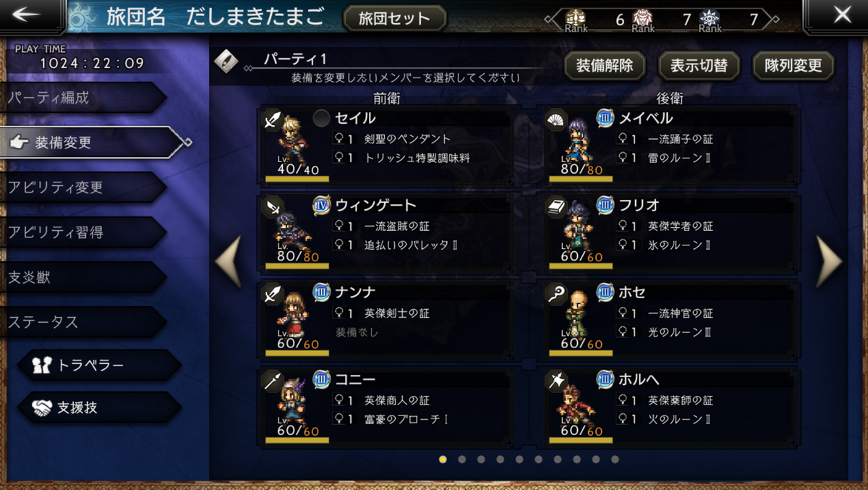This screenshot has height=490, width=868.
Task: Click the 隊列変更 button
Action: coord(793,66)
